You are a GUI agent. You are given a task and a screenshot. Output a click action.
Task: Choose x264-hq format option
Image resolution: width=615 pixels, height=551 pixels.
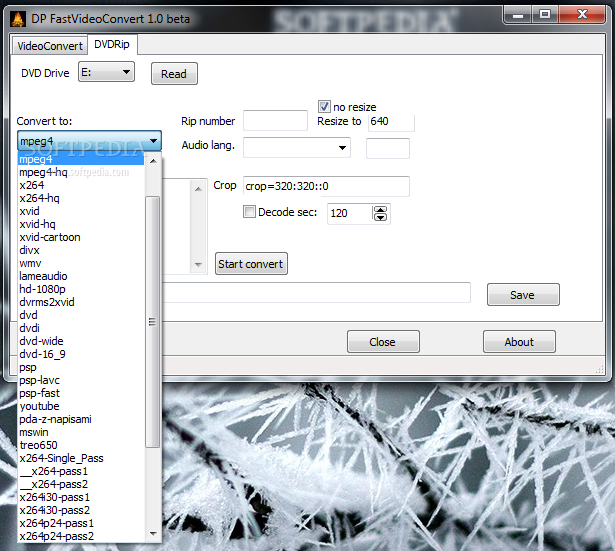coord(81,198)
